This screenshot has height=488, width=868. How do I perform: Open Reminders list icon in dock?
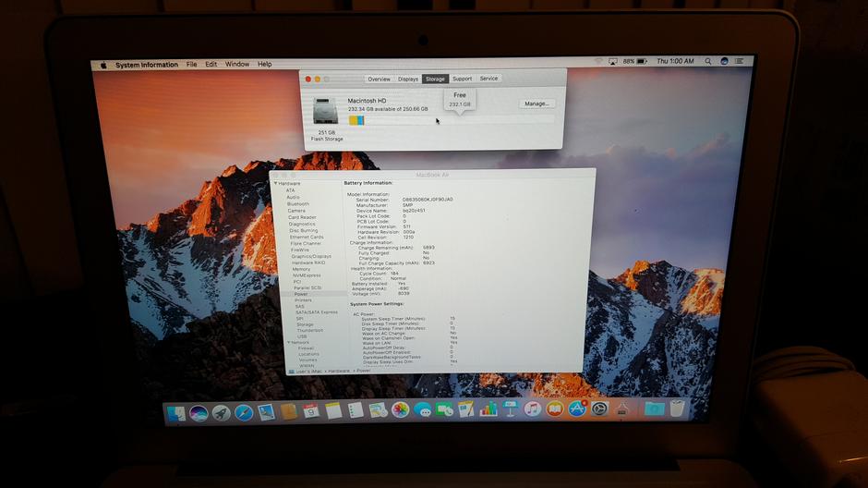coord(356,410)
